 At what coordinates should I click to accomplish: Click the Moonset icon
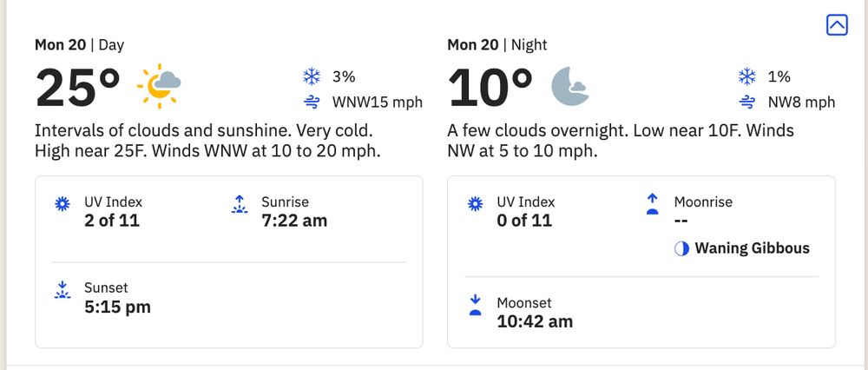pyautogui.click(x=475, y=306)
